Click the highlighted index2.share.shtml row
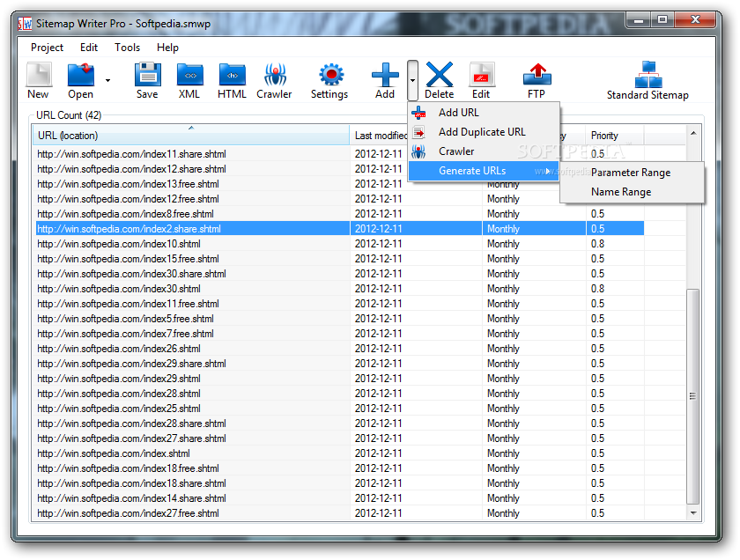 click(340, 229)
